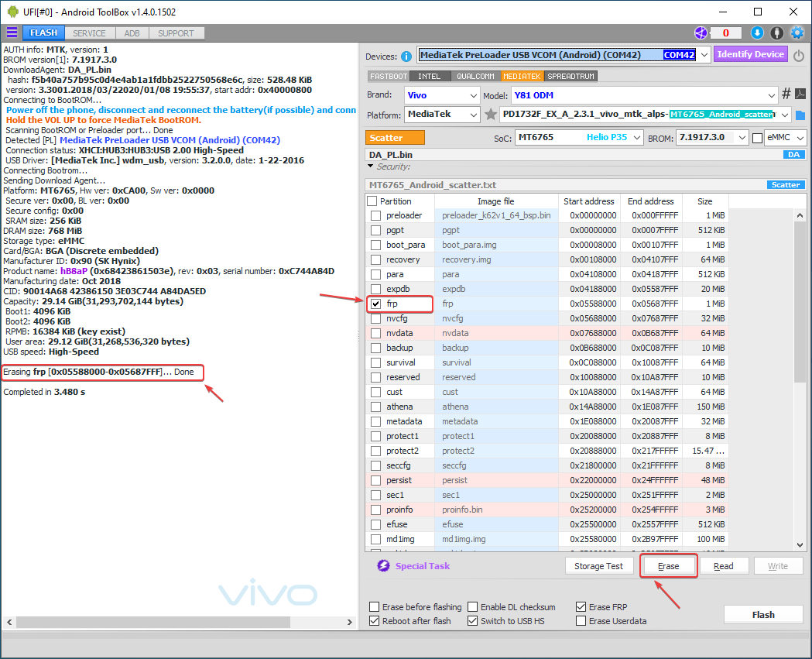Switch to the SERVICE tab
812x659 pixels.
89,33
